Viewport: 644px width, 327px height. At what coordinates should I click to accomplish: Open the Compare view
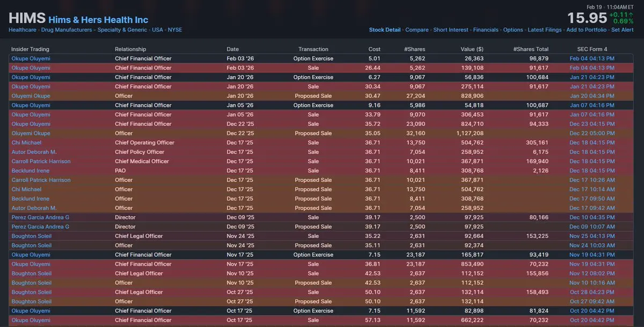pyautogui.click(x=417, y=30)
